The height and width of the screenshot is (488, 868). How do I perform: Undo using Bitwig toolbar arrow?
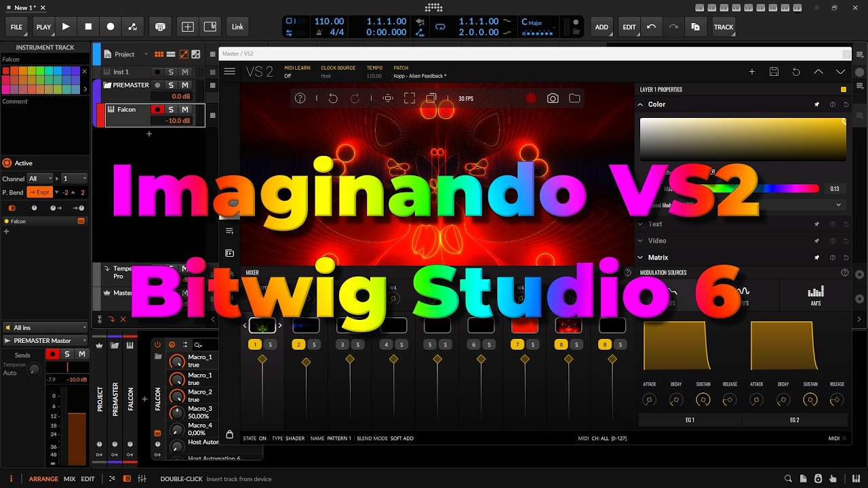tap(652, 27)
